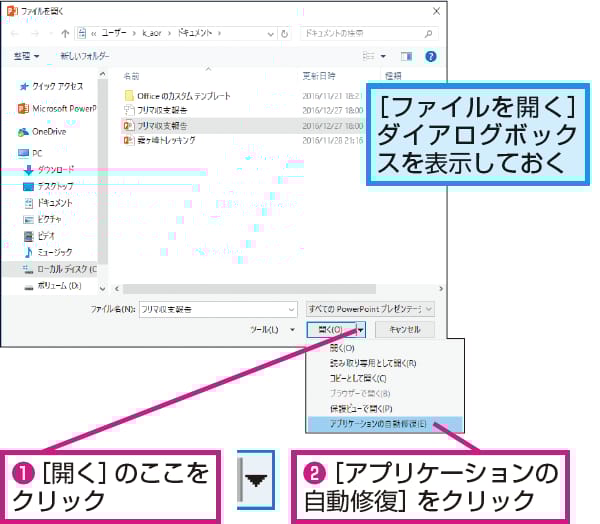Screen dimensions: 600x524
Task: Open ダウンロード folder in the sidebar
Action: click(49, 170)
